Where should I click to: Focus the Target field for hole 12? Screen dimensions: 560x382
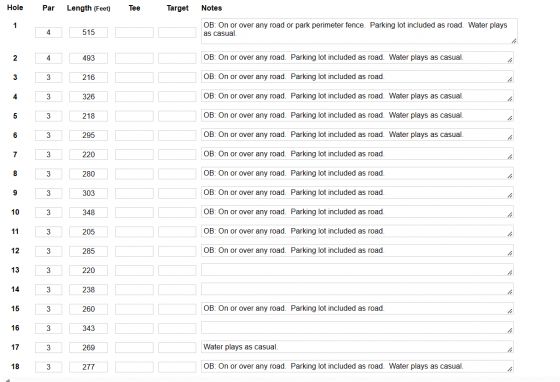(x=177, y=251)
